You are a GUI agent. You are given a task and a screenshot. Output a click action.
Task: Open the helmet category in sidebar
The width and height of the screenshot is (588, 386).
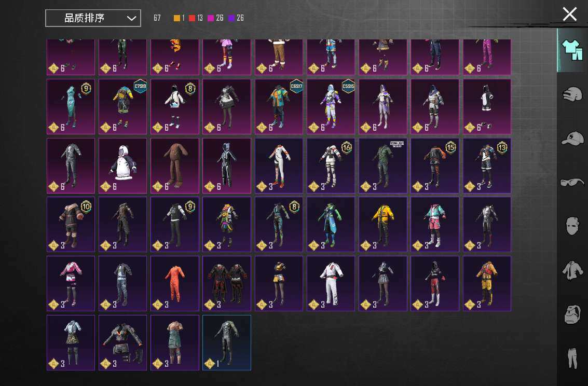(x=572, y=95)
